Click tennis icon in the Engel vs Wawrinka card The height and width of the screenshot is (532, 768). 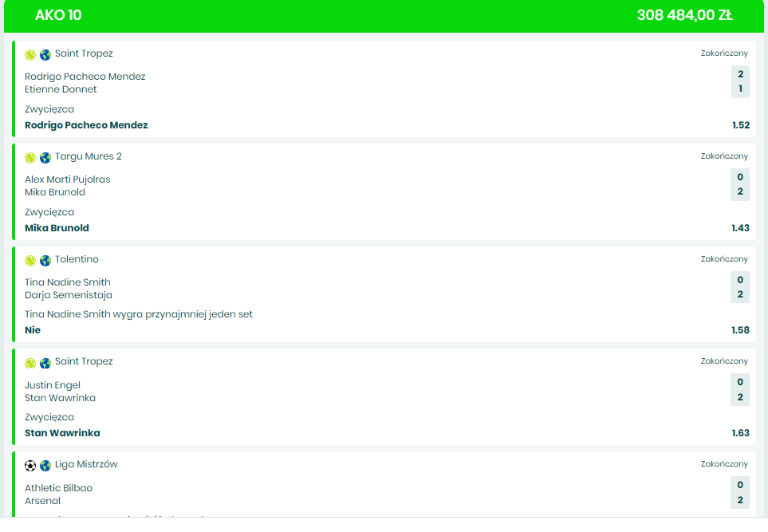(x=30, y=363)
